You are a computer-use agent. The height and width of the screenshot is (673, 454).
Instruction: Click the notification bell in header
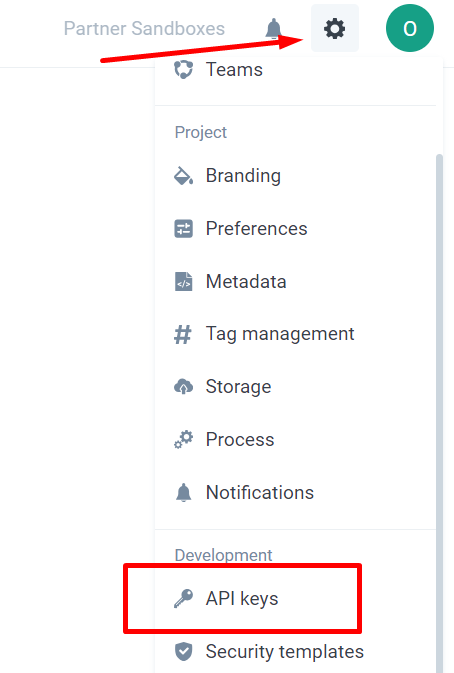(273, 29)
